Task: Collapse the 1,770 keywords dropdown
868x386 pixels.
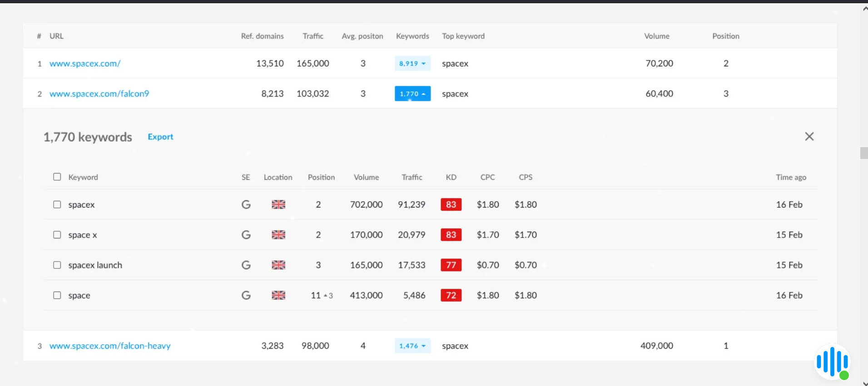Action: (x=412, y=94)
